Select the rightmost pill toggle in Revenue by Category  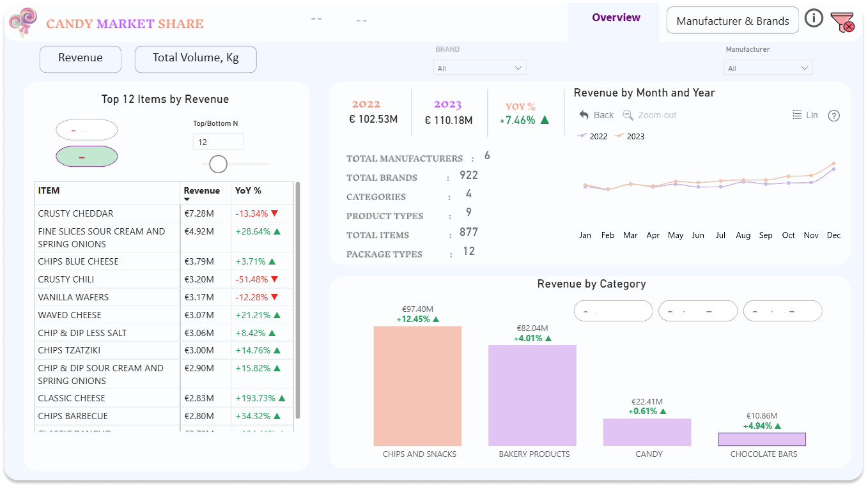tap(782, 311)
